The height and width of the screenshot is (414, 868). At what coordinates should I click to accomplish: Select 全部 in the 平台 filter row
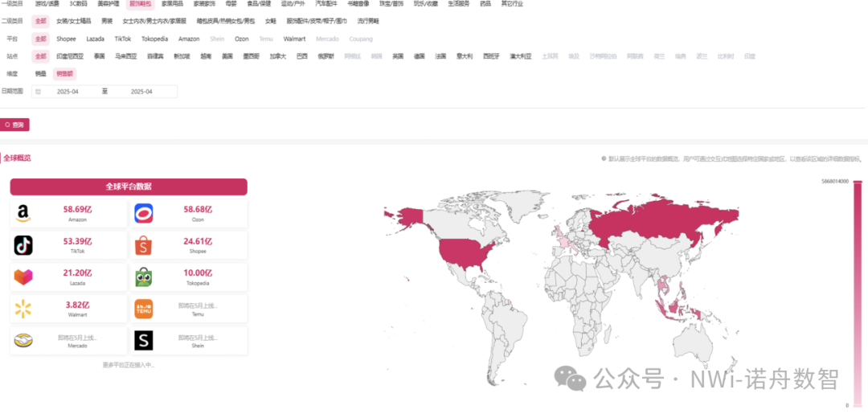pyautogui.click(x=40, y=39)
